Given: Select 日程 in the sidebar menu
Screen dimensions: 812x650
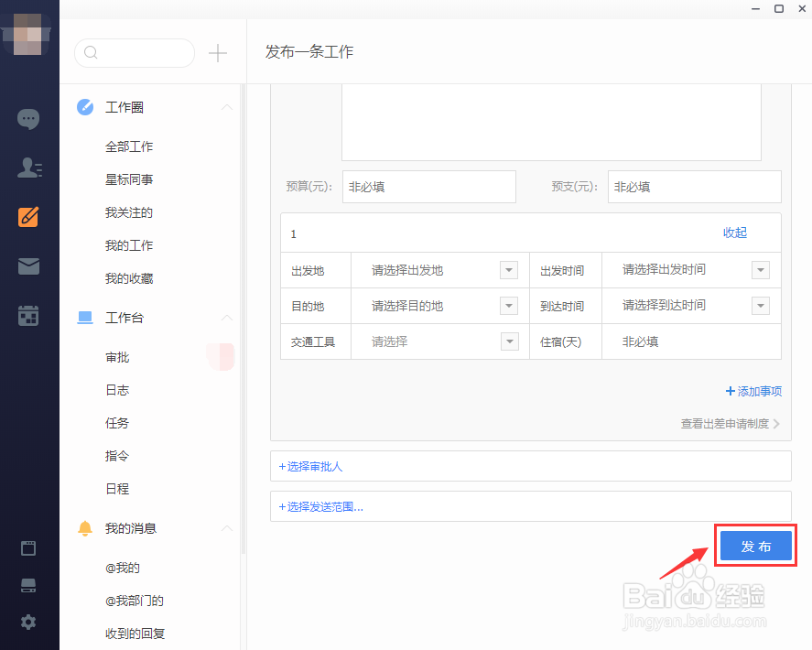Looking at the screenshot, I should click(117, 489).
